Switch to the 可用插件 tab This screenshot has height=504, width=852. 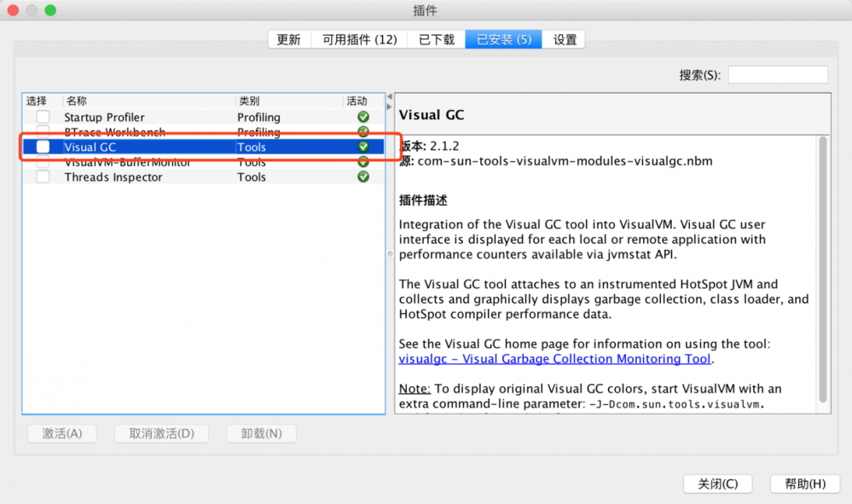coord(358,38)
